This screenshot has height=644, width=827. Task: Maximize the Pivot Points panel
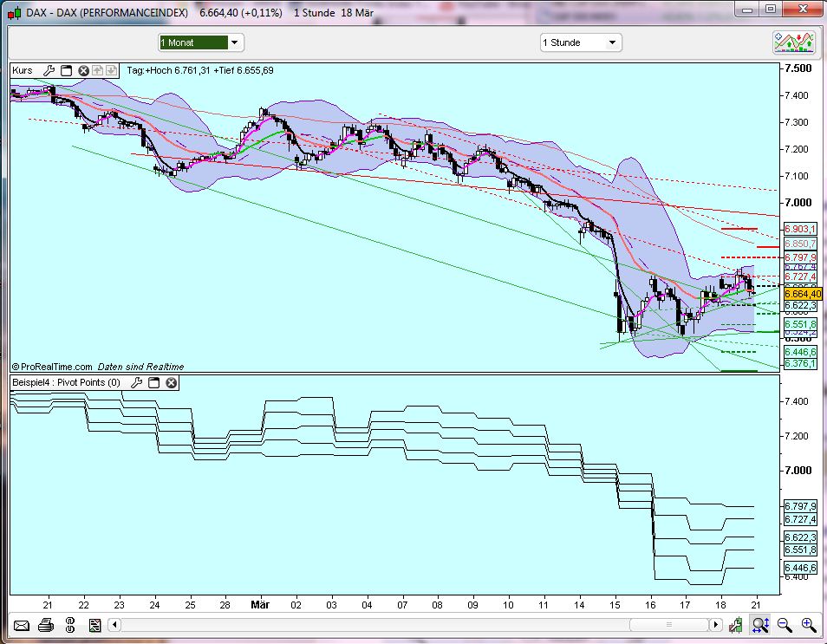[x=153, y=383]
